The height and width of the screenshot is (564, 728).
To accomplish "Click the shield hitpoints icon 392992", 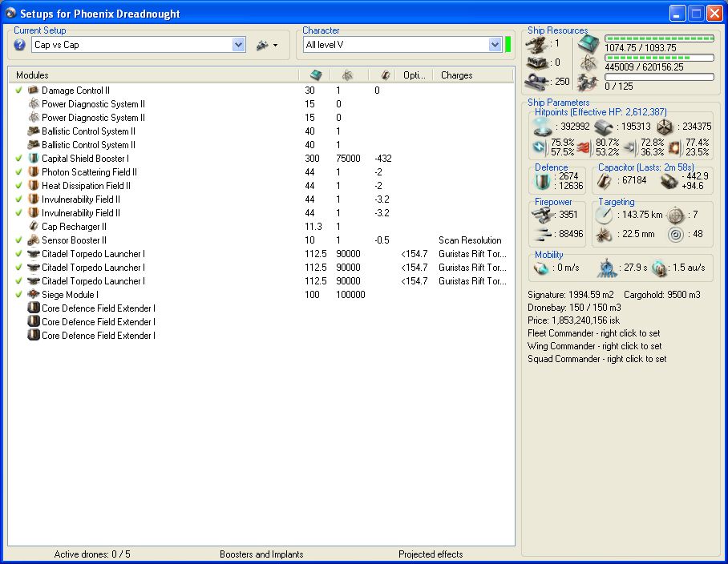I will pyautogui.click(x=542, y=126).
